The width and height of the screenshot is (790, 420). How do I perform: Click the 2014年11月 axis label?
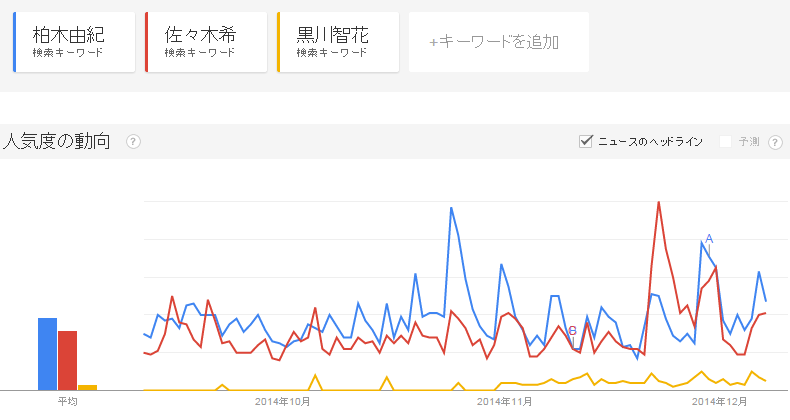pyautogui.click(x=504, y=401)
